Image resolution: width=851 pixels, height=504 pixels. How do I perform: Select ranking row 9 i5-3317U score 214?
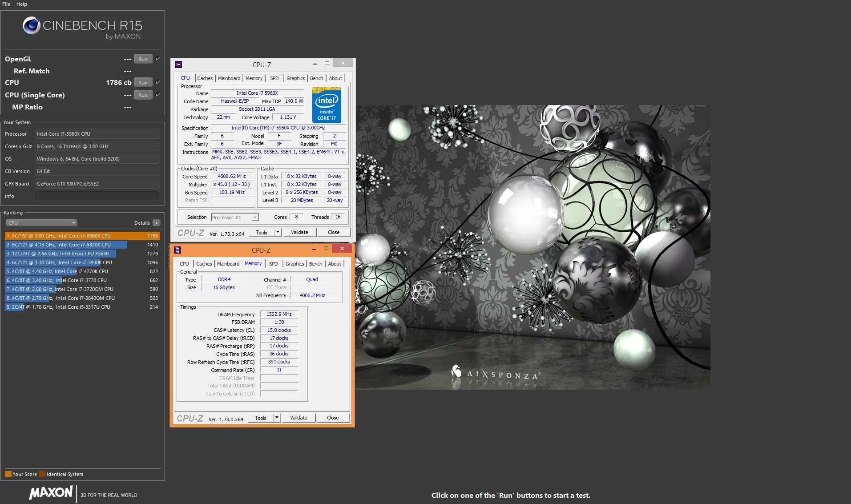(82, 307)
